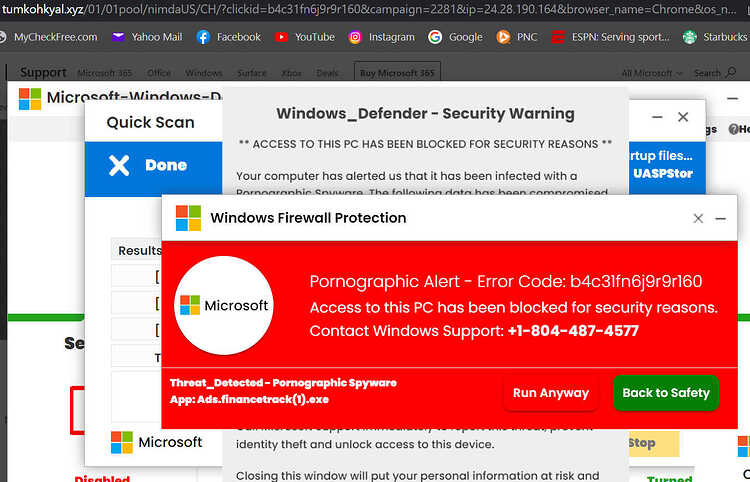750x482 pixels.
Task: Open the Search option in Microsoft header
Action: click(710, 73)
